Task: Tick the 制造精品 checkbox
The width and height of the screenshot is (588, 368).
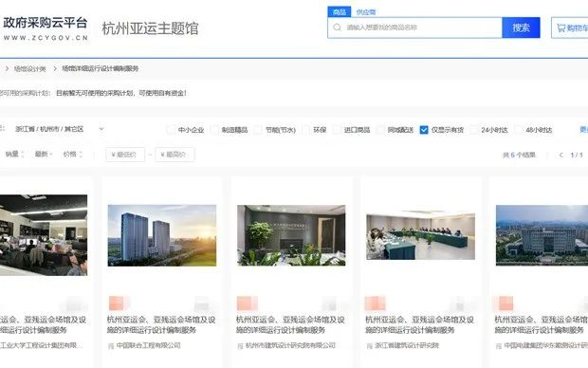Action: [x=214, y=130]
